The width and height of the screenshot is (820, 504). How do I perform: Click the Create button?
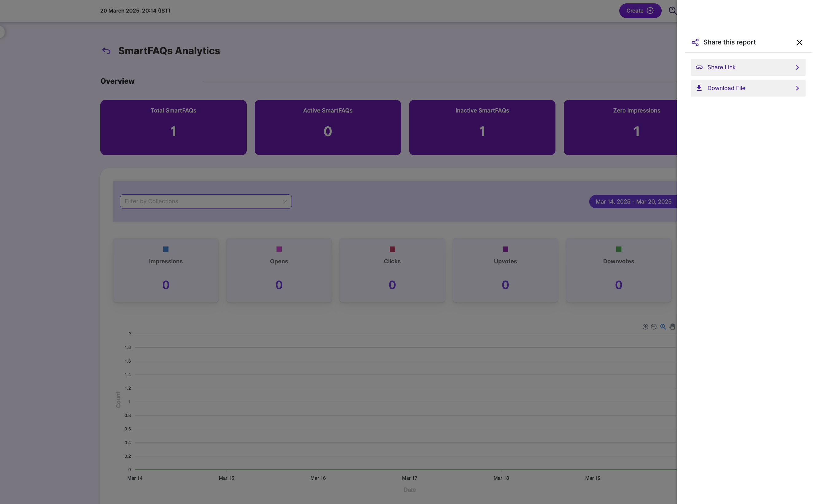pyautogui.click(x=640, y=11)
